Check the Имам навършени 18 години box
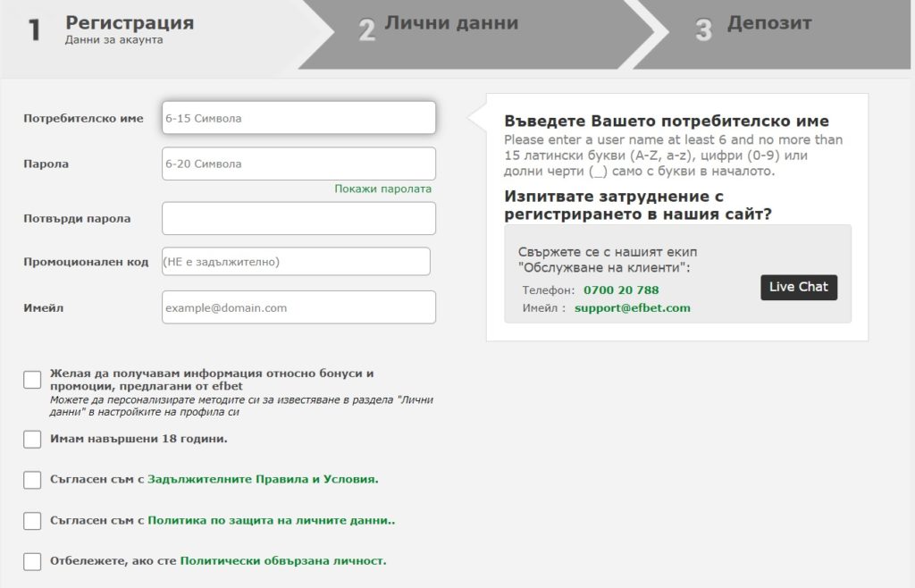 32,440
